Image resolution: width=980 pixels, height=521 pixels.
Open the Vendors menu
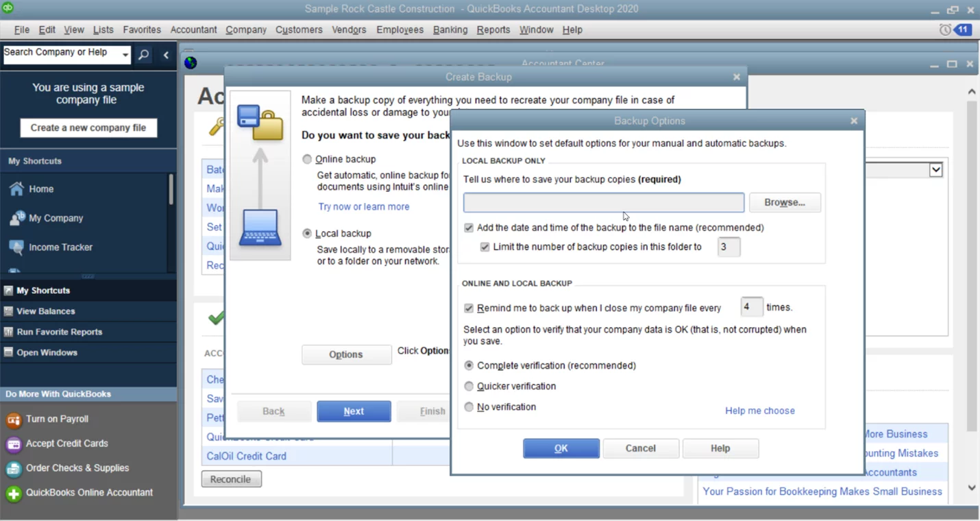point(349,29)
